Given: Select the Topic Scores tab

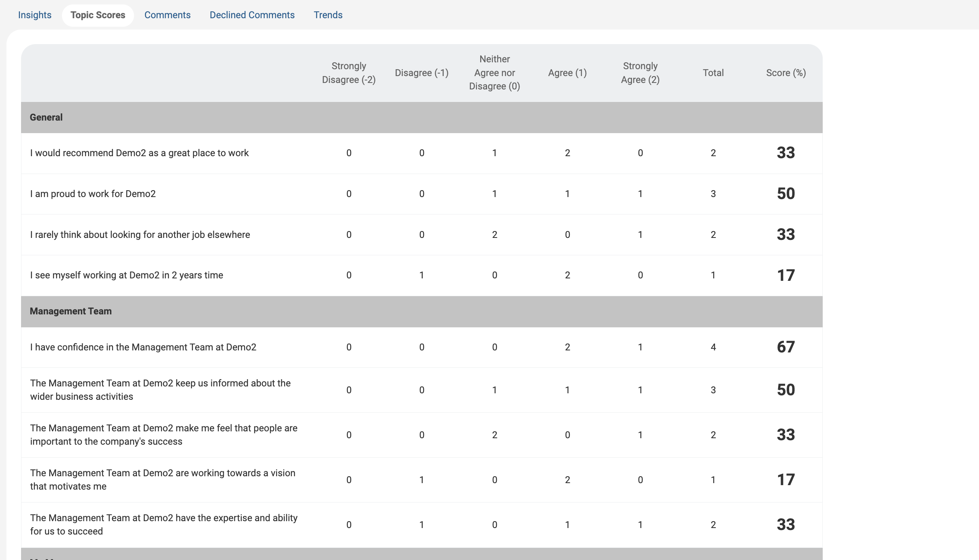Looking at the screenshot, I should [x=98, y=15].
